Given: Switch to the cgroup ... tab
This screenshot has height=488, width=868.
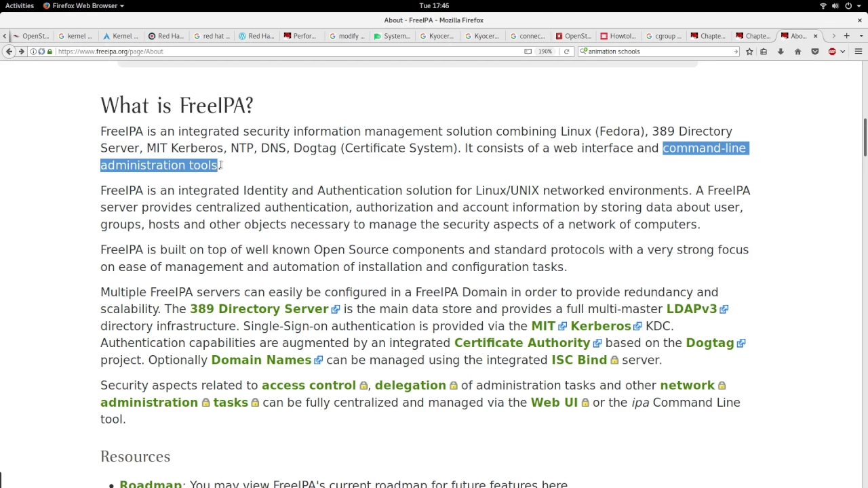Looking at the screenshot, I should click(x=663, y=36).
